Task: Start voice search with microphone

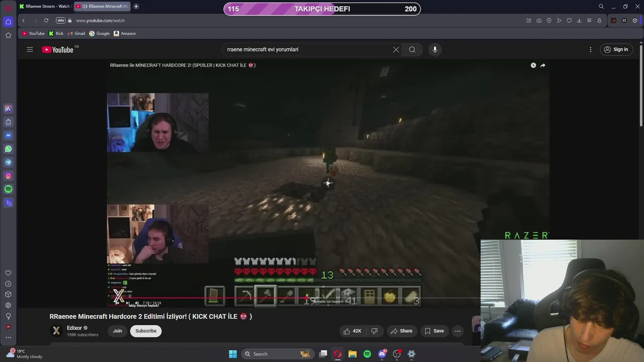Action: [x=435, y=49]
